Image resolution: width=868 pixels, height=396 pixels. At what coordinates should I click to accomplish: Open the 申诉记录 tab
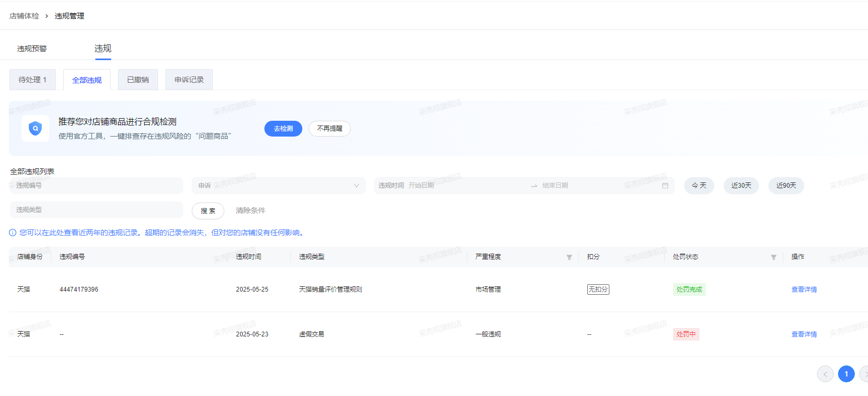(x=189, y=80)
